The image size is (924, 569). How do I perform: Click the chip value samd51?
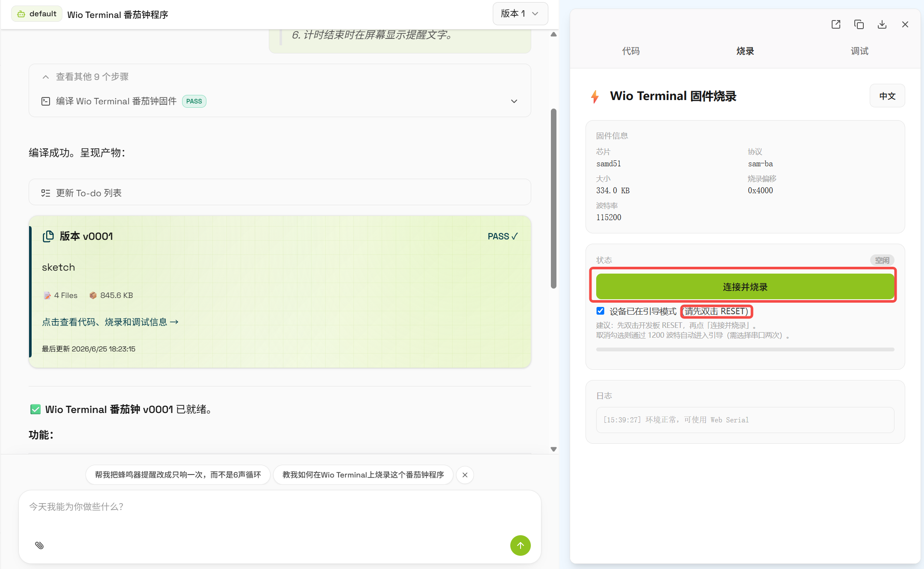pyautogui.click(x=608, y=164)
